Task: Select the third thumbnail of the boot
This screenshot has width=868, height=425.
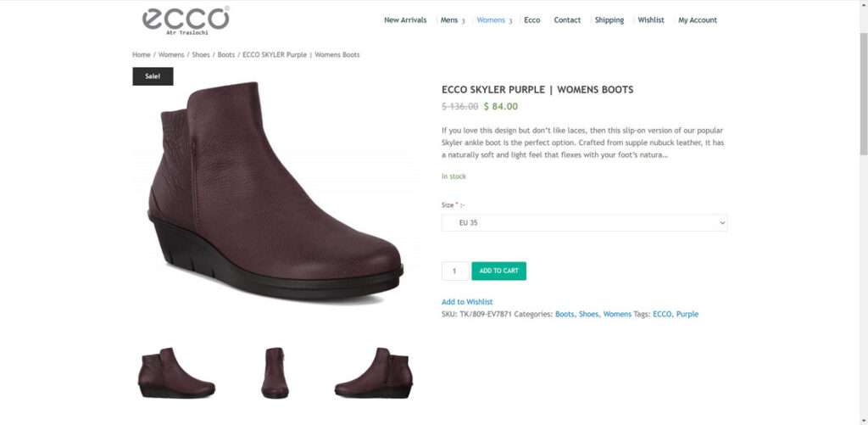Action: point(373,372)
